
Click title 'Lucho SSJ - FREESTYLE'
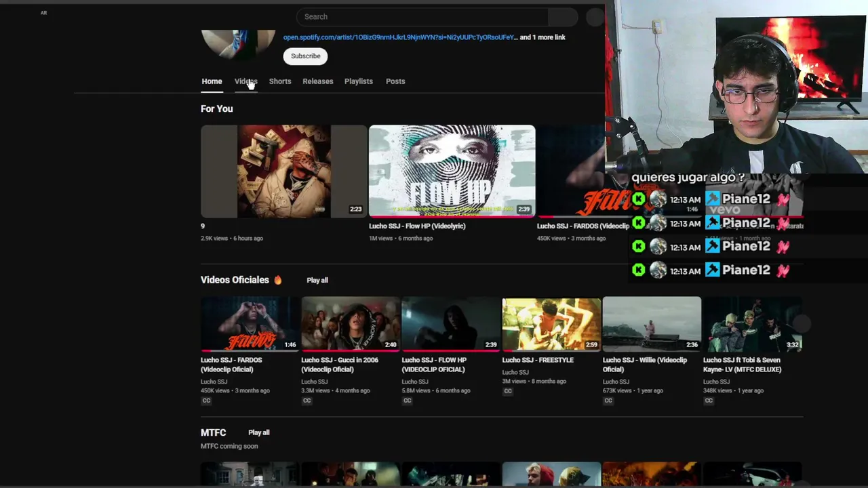(x=538, y=360)
